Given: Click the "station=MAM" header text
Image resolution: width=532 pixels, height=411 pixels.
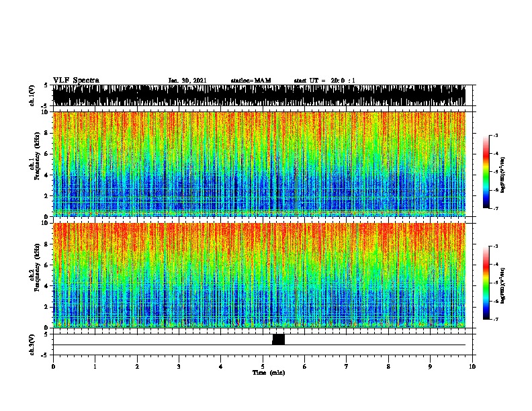Looking at the screenshot, I should (251, 81).
